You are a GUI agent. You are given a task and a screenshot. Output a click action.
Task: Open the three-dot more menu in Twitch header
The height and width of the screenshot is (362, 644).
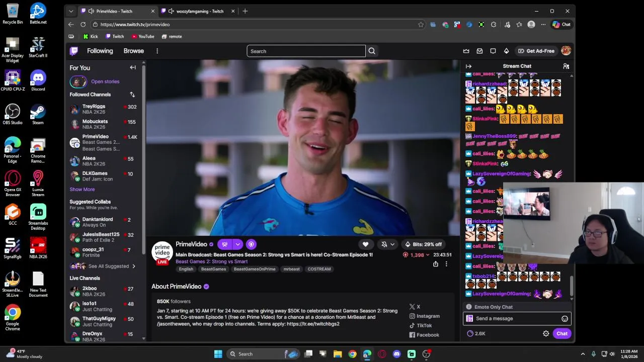(157, 51)
